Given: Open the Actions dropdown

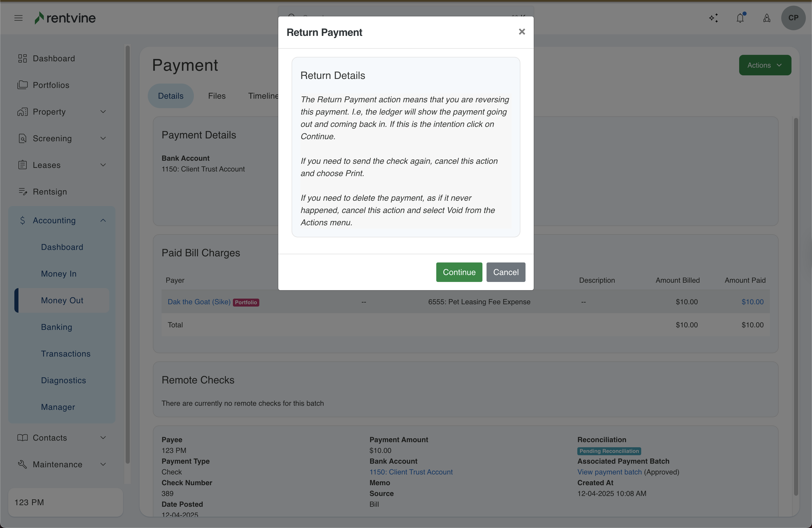Looking at the screenshot, I should pos(765,65).
